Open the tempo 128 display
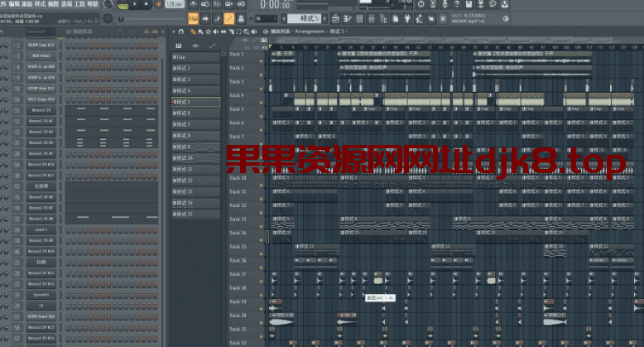This screenshot has width=644, height=347. 175,4
